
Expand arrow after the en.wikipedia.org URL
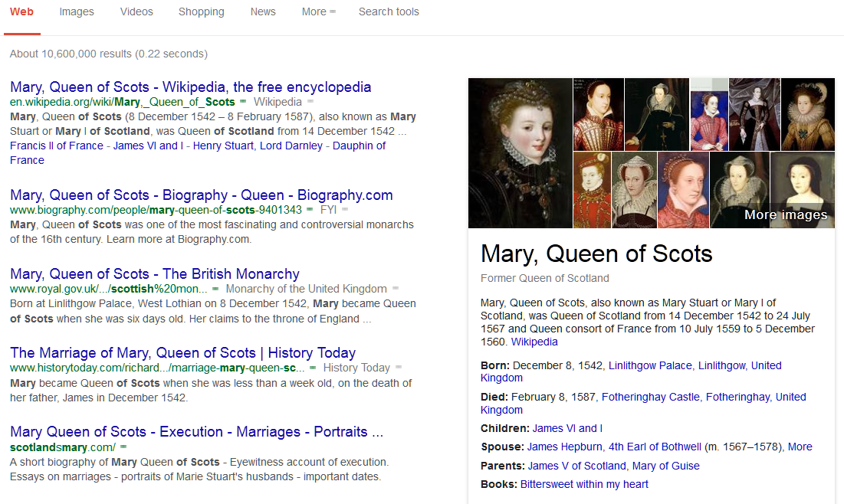tap(243, 101)
